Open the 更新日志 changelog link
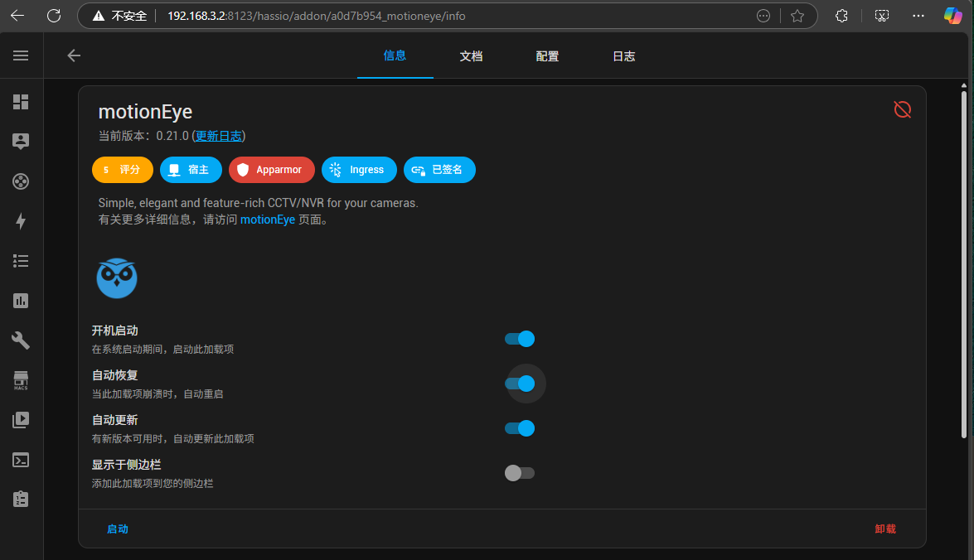Viewport: 974px width, 560px height. [x=219, y=136]
